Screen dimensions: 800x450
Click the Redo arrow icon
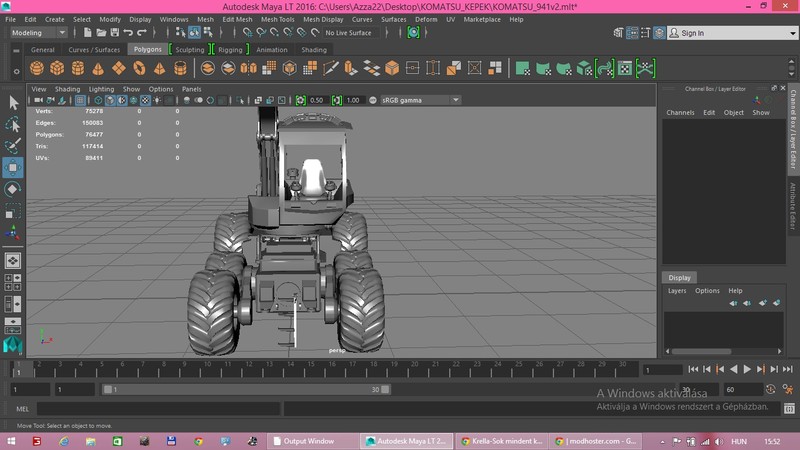click(x=142, y=33)
